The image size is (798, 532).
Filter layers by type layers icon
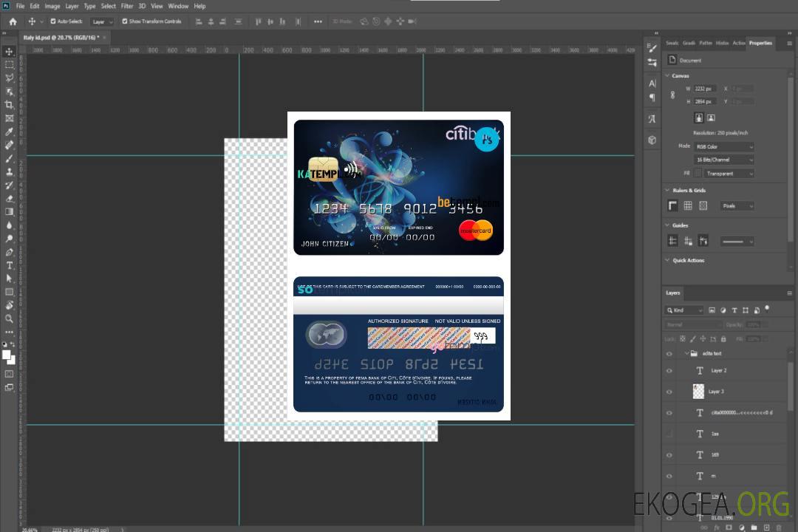[734, 310]
